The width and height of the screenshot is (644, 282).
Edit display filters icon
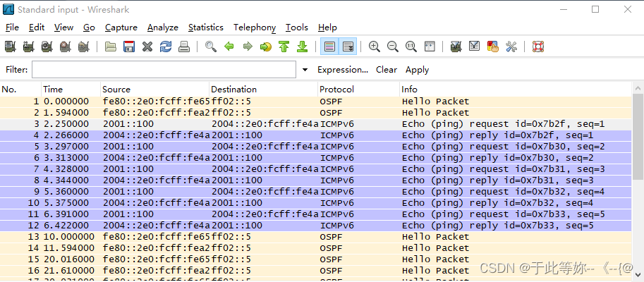[475, 47]
